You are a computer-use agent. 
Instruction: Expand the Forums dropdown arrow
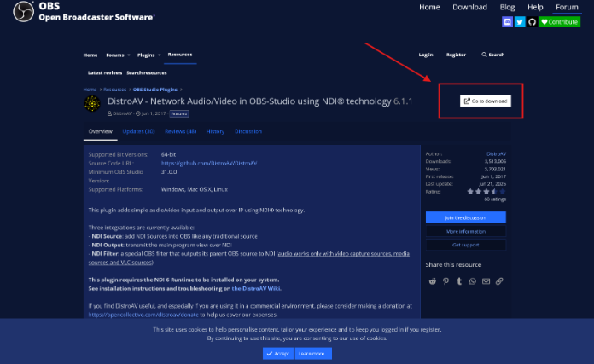click(129, 55)
